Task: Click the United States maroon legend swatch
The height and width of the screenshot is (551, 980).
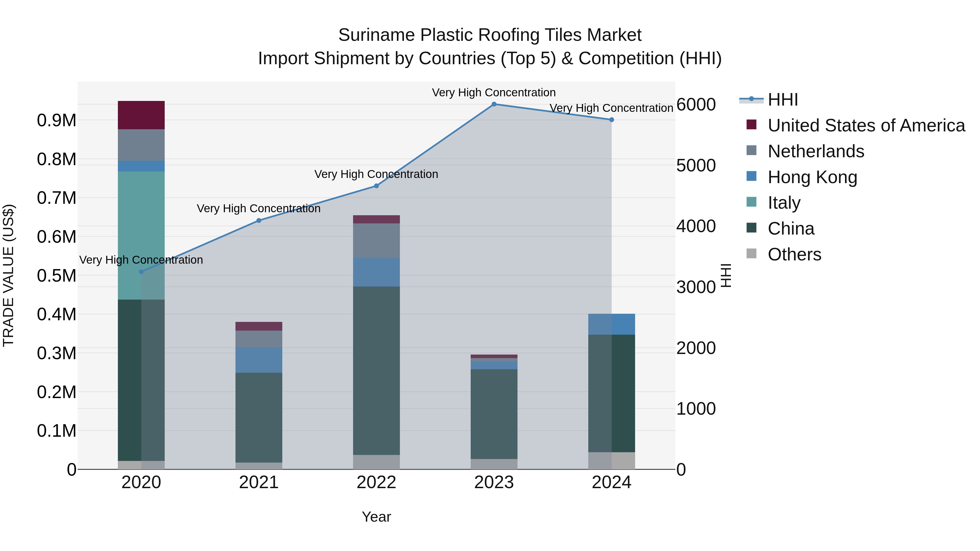Action: (x=751, y=124)
